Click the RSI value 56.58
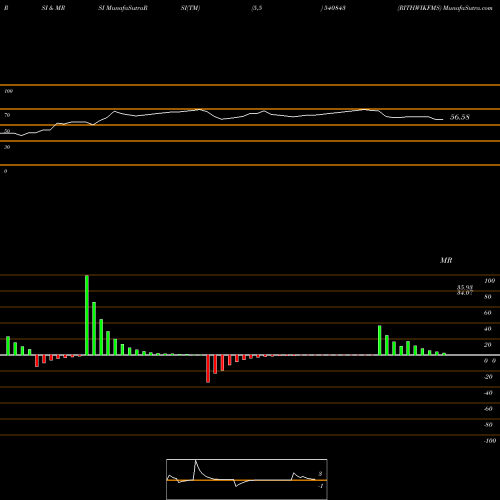The width and height of the screenshot is (500, 500). tap(460, 117)
